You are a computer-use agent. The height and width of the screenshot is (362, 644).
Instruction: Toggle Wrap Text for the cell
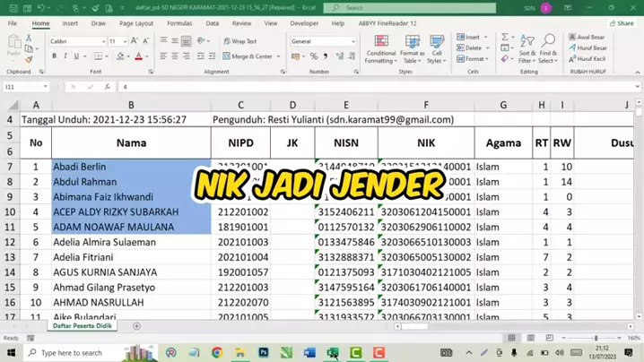tap(239, 41)
